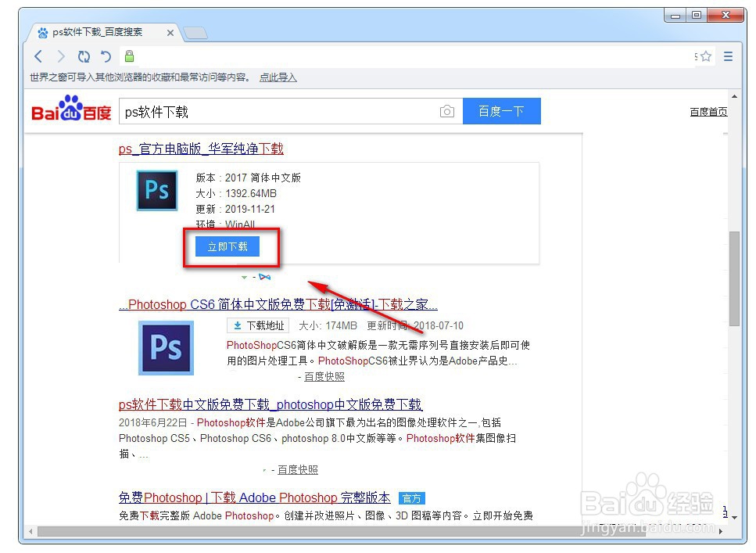The width and height of the screenshot is (756, 553).
Task: Maximize the browser window
Action: point(697,16)
